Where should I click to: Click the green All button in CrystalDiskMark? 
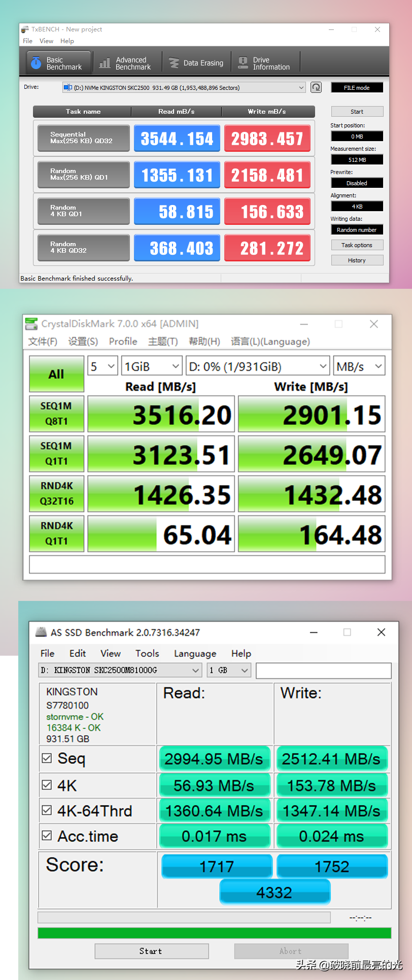tap(56, 374)
